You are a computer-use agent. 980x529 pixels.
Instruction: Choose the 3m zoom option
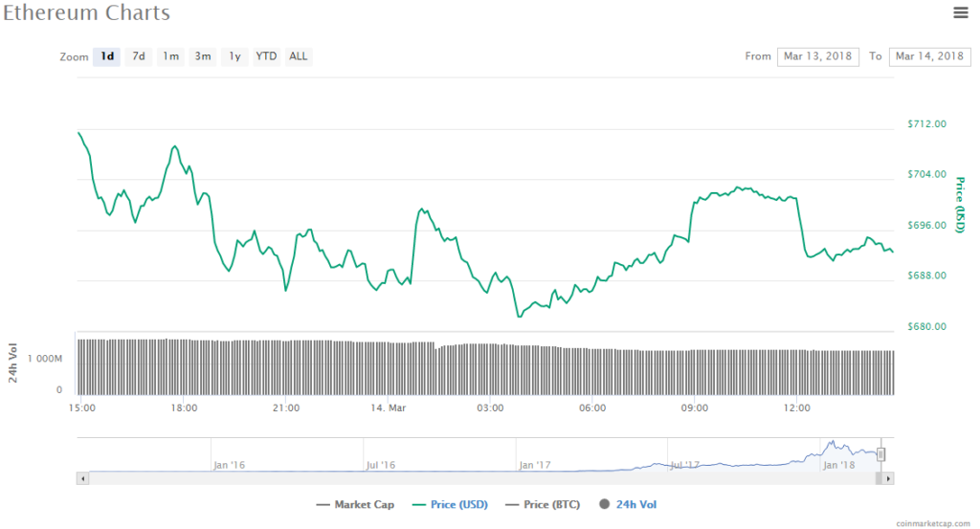203,56
